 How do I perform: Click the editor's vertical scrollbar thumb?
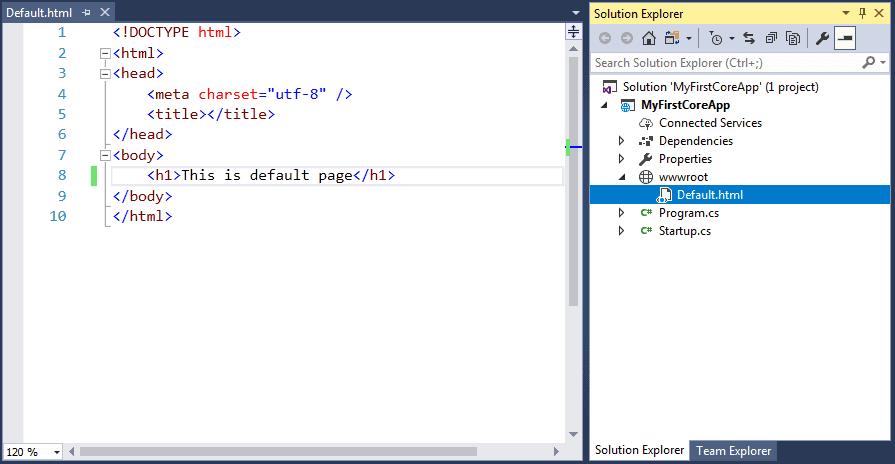[x=574, y=180]
